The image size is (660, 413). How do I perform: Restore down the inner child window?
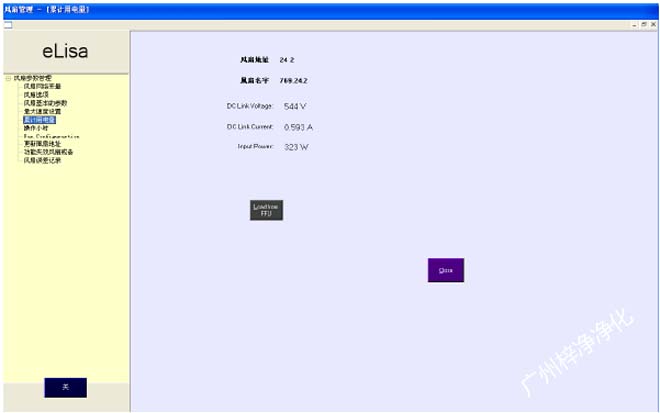[x=642, y=24]
